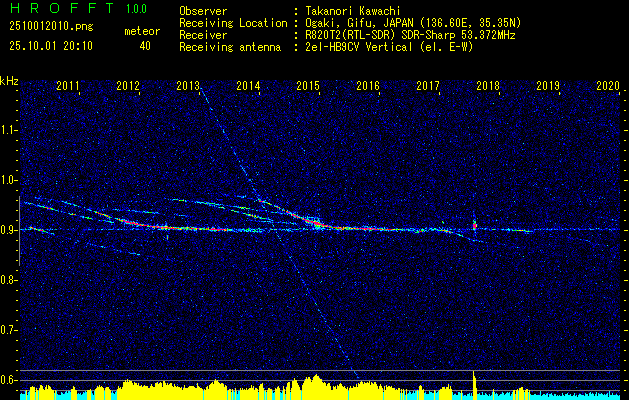The height and width of the screenshot is (400, 629).
Task: Click receiver info R820T2(RTL-SDR) text
Action: tap(410, 35)
